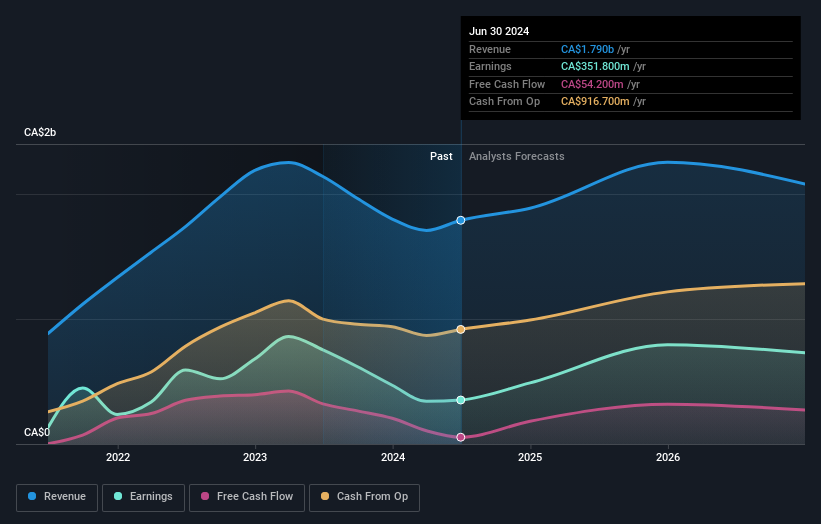Click the teal dot in Earnings legend
821x524 pixels.
click(118, 496)
